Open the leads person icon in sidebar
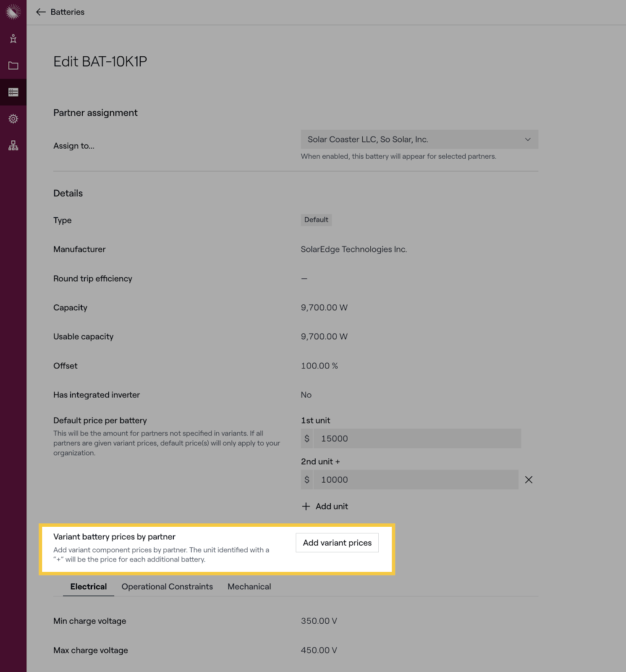 [13, 39]
